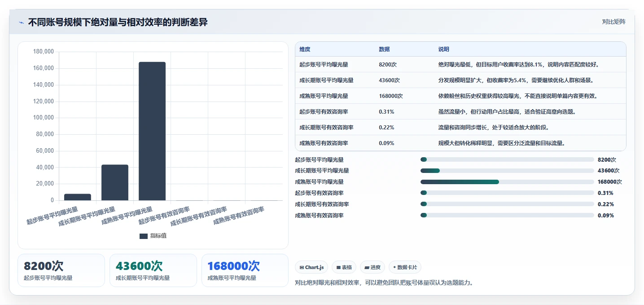Click progress bar for 成熟账号有效咨询率
The image size is (644, 305).
507,216
